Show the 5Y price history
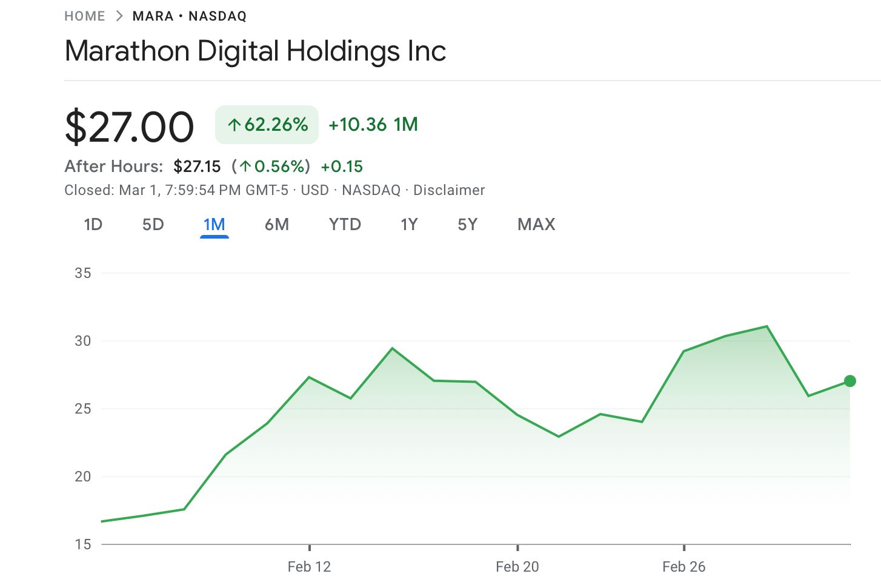 468,225
